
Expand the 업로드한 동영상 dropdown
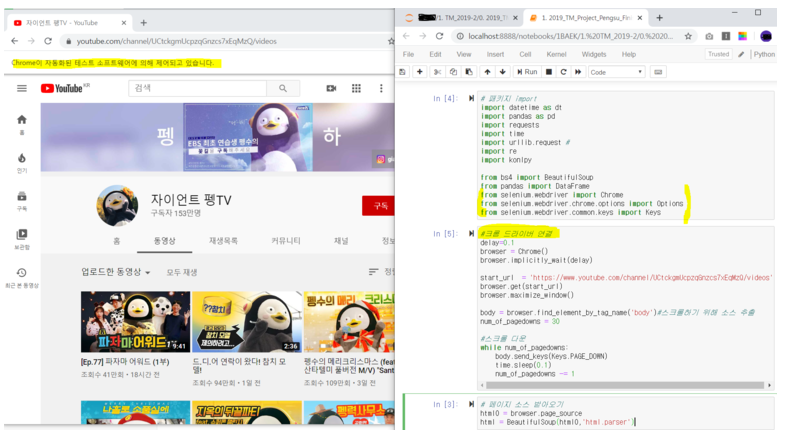pos(116,272)
